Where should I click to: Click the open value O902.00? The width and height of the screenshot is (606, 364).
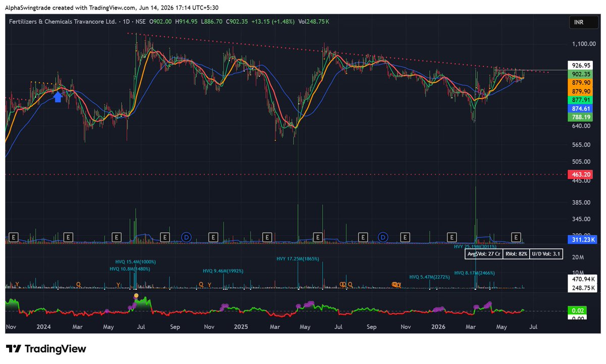pos(161,22)
